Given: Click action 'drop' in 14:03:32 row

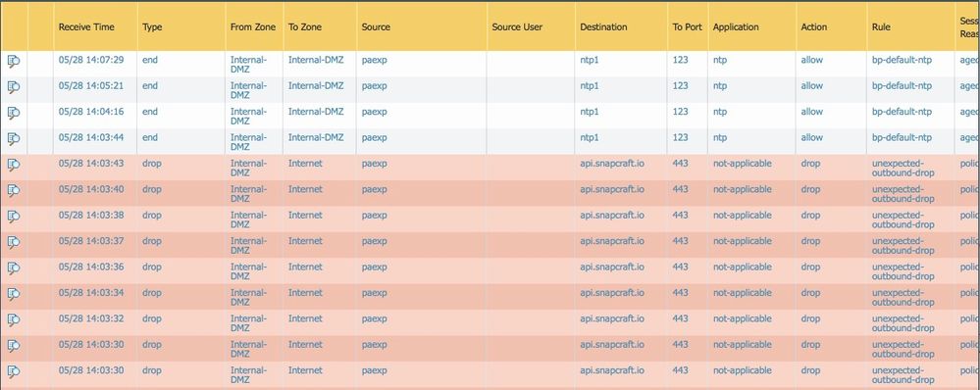Looking at the screenshot, I should click(810, 318).
